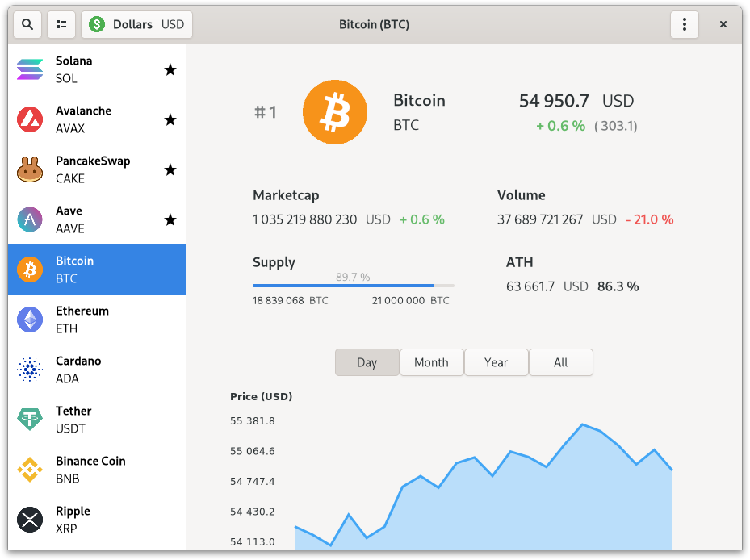Screen dimensions: 750x560
Task: Open the search button in header
Action: (27, 24)
